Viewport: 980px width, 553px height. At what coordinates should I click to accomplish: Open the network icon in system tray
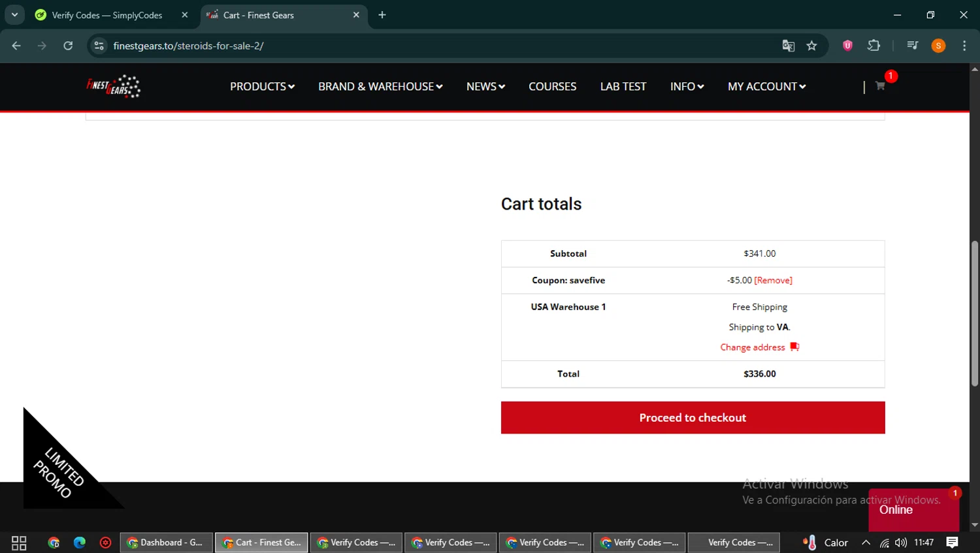pyautogui.click(x=884, y=543)
